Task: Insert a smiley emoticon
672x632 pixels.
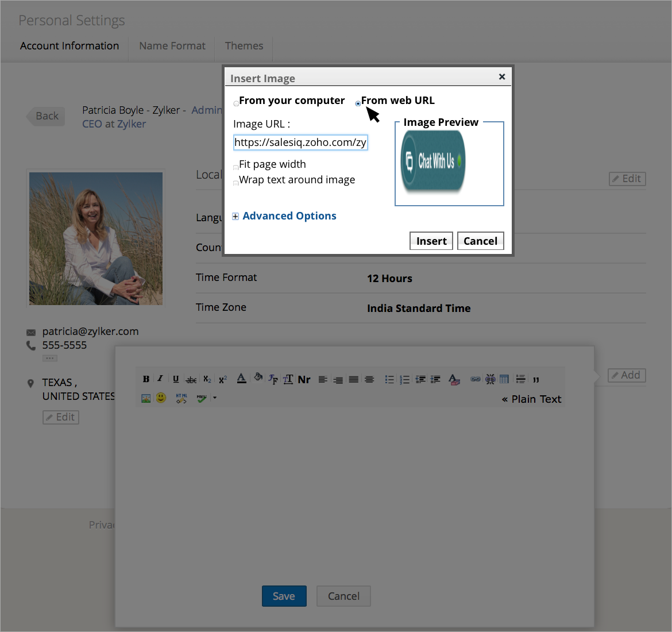Action: click(161, 398)
